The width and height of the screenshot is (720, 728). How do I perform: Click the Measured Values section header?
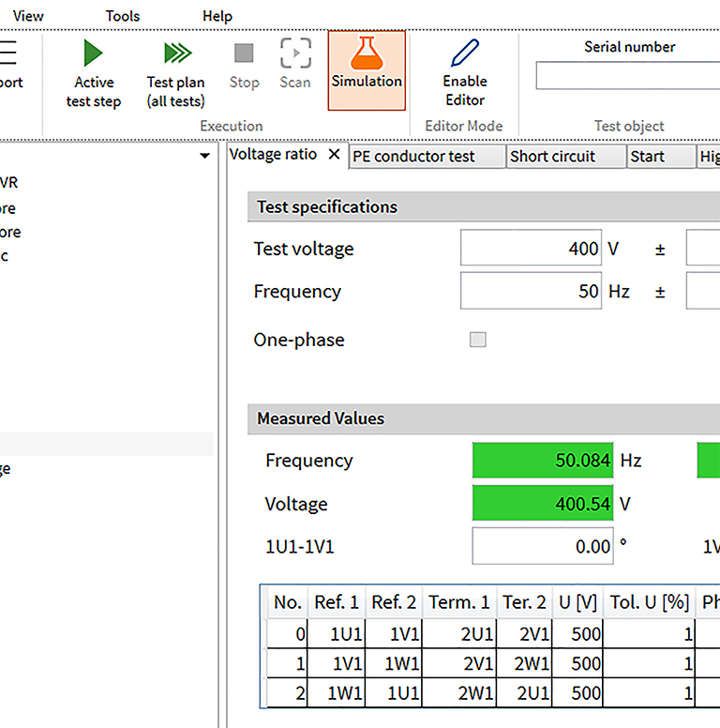[484, 418]
